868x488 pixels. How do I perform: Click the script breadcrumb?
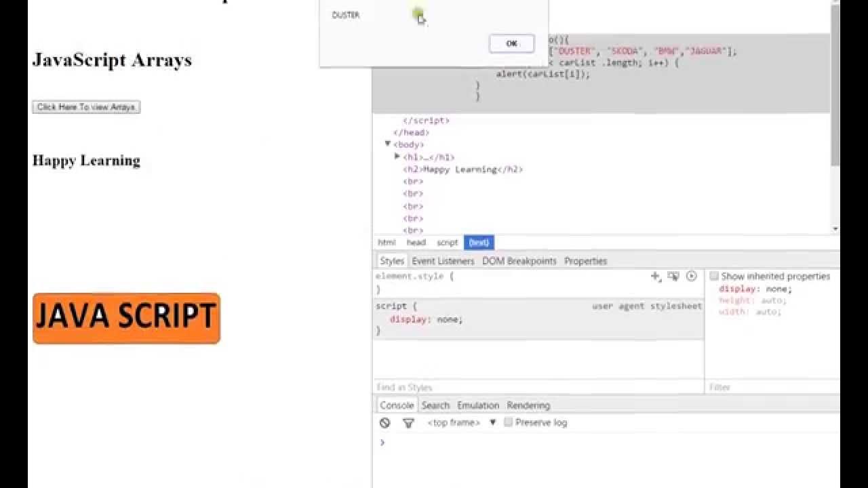pos(447,243)
